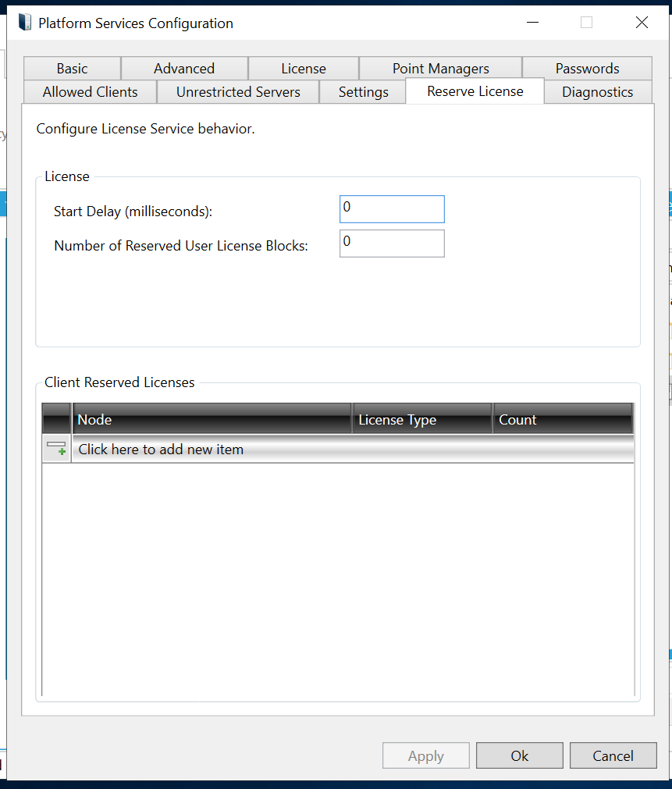Switch to the Basic tab
Viewport: 672px width, 789px height.
click(72, 69)
